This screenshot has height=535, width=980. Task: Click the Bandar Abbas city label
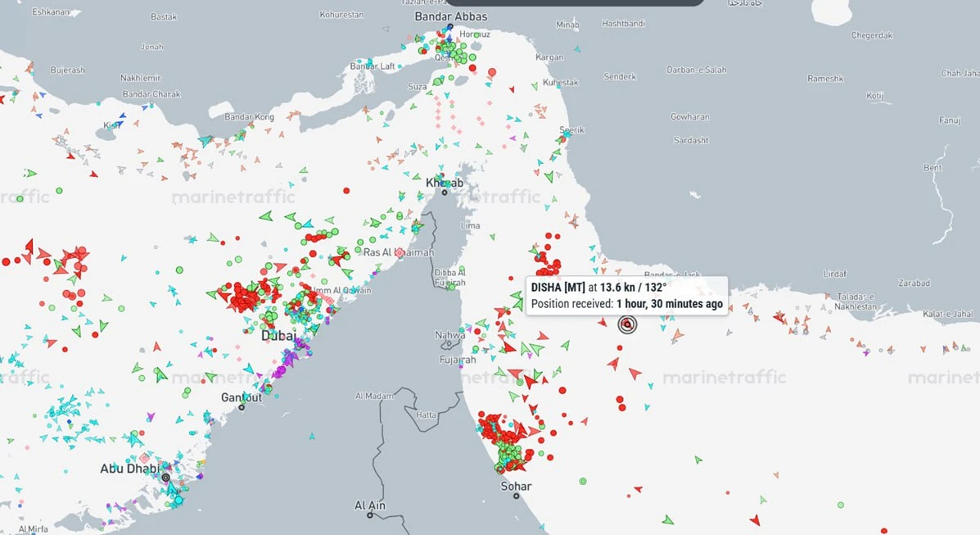pyautogui.click(x=450, y=16)
